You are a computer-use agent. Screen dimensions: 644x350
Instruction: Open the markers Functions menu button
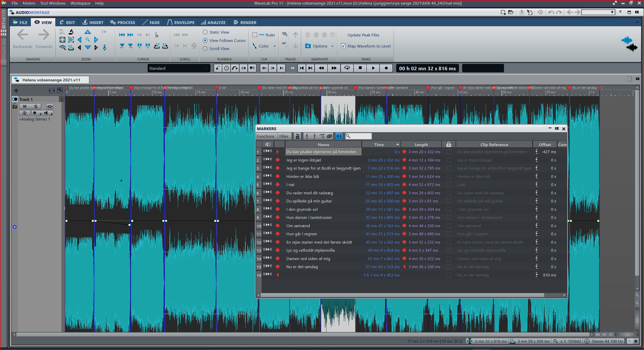point(265,136)
